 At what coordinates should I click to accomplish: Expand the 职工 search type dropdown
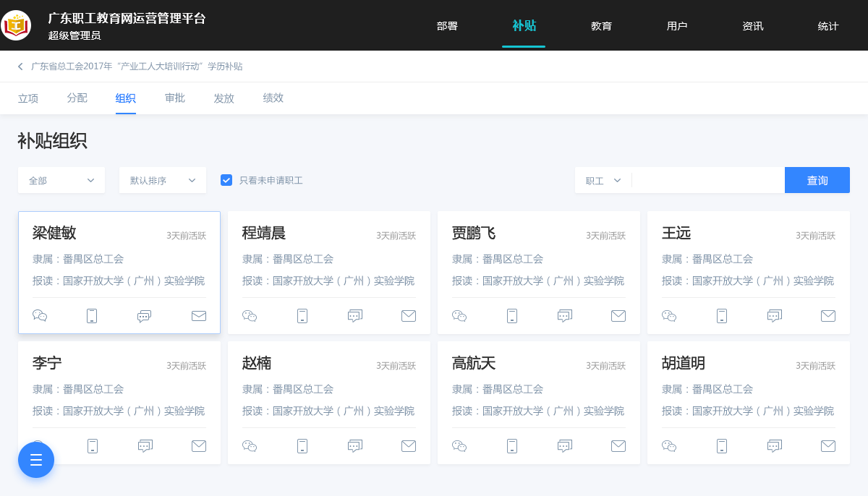pos(603,180)
